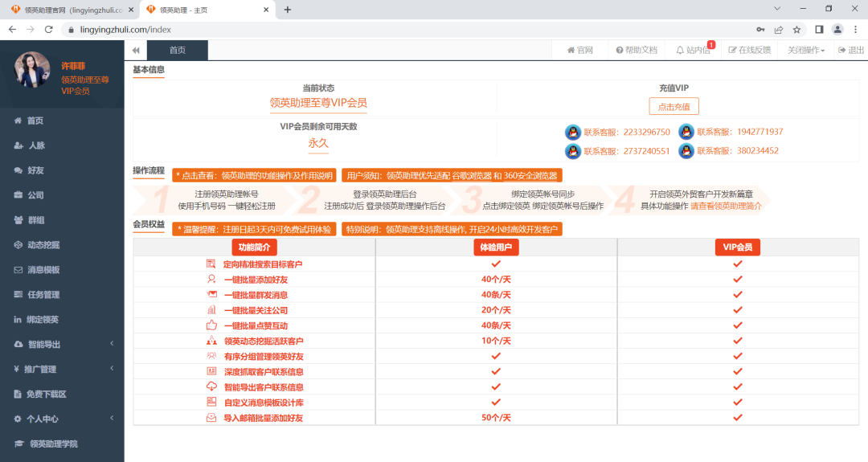
Task: Open the 关闭操作 dropdown
Action: click(x=806, y=51)
